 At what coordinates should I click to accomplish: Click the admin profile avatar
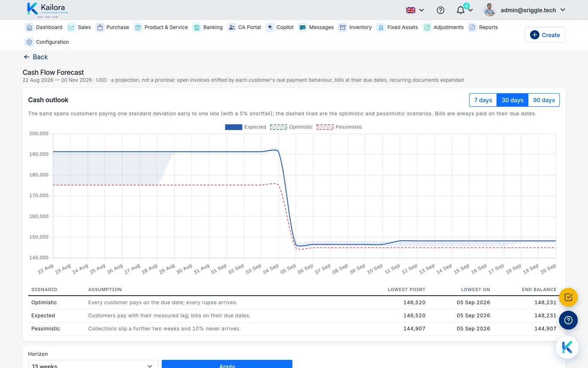pyautogui.click(x=490, y=10)
